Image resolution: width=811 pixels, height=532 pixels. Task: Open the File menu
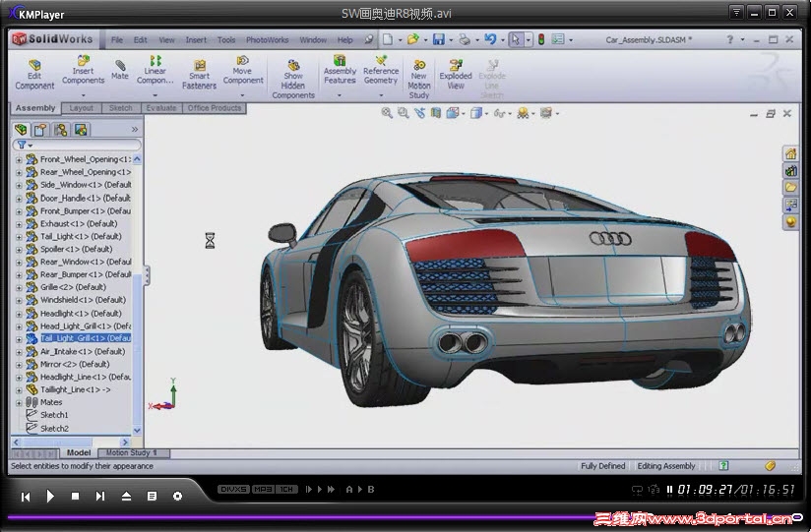117,39
